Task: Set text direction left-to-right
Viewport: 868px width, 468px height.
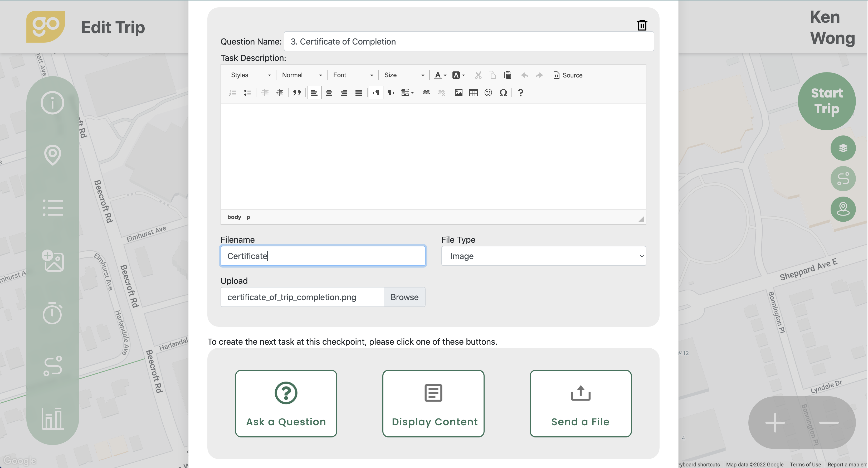Action: 376,93
